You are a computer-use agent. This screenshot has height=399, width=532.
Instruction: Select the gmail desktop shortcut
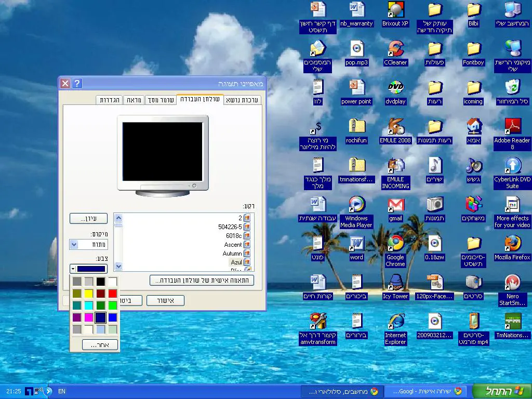tap(395, 205)
